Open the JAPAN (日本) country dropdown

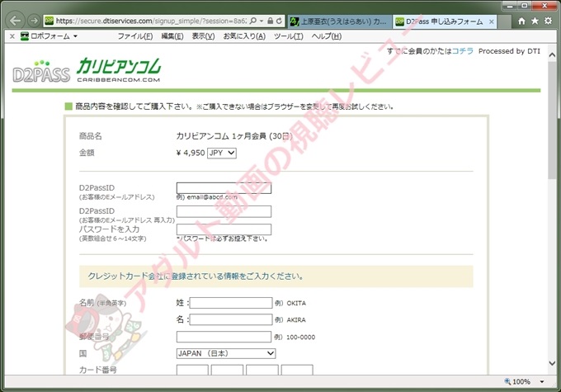pyautogui.click(x=226, y=353)
